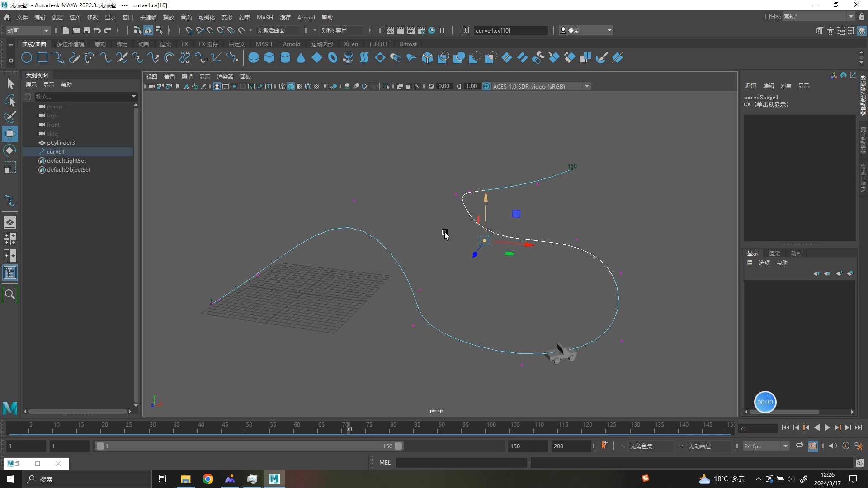Open the 关键帧 menu

click(148, 17)
